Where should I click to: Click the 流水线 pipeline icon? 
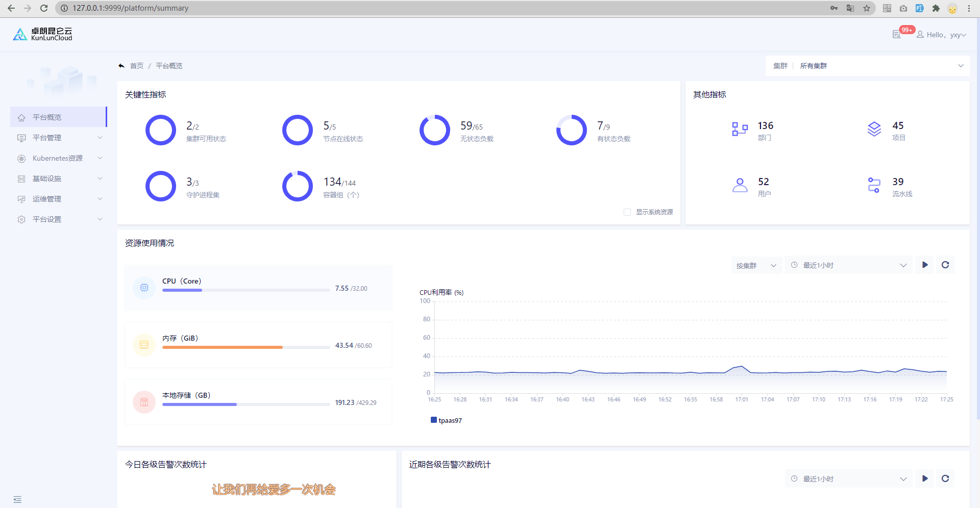tap(874, 185)
